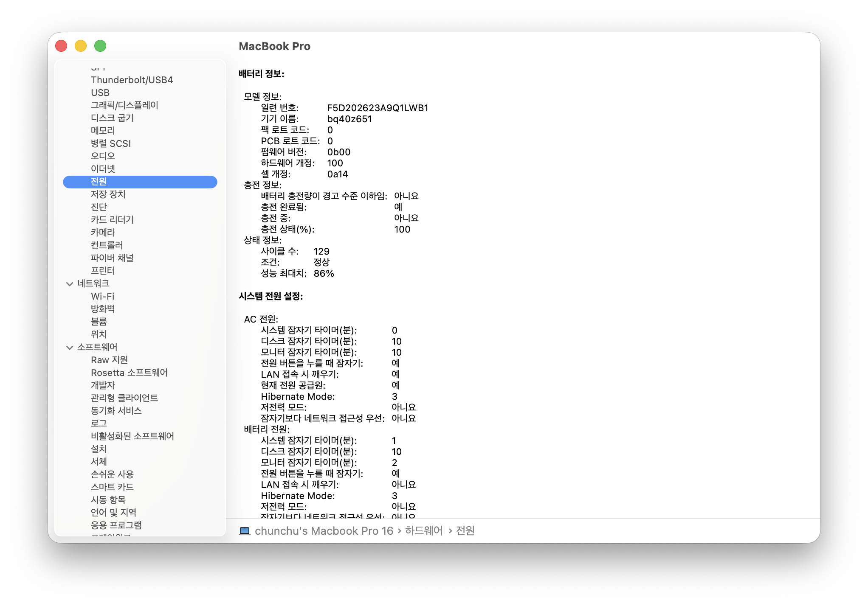
Task: Open 로그 in the sidebar
Action: pos(99,424)
